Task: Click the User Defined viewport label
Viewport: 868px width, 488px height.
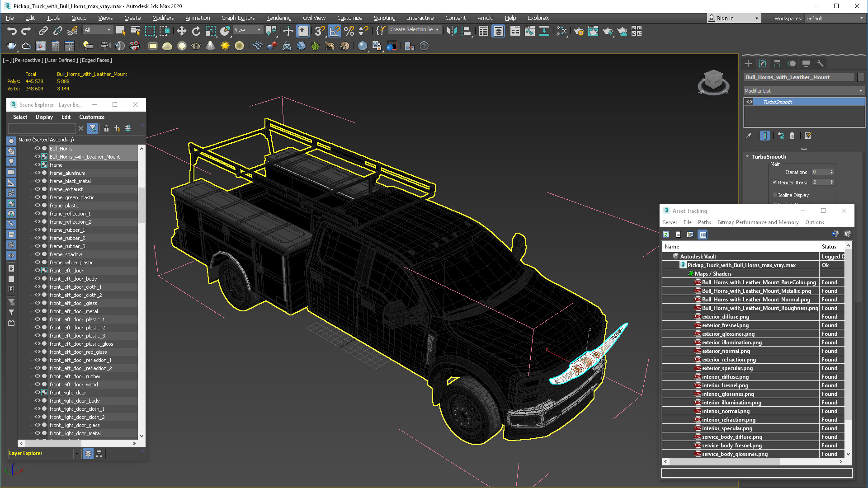Action: coord(61,60)
